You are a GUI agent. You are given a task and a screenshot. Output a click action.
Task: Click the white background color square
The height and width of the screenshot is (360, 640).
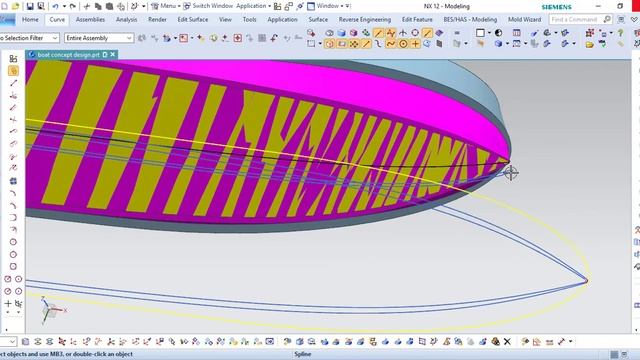click(480, 33)
